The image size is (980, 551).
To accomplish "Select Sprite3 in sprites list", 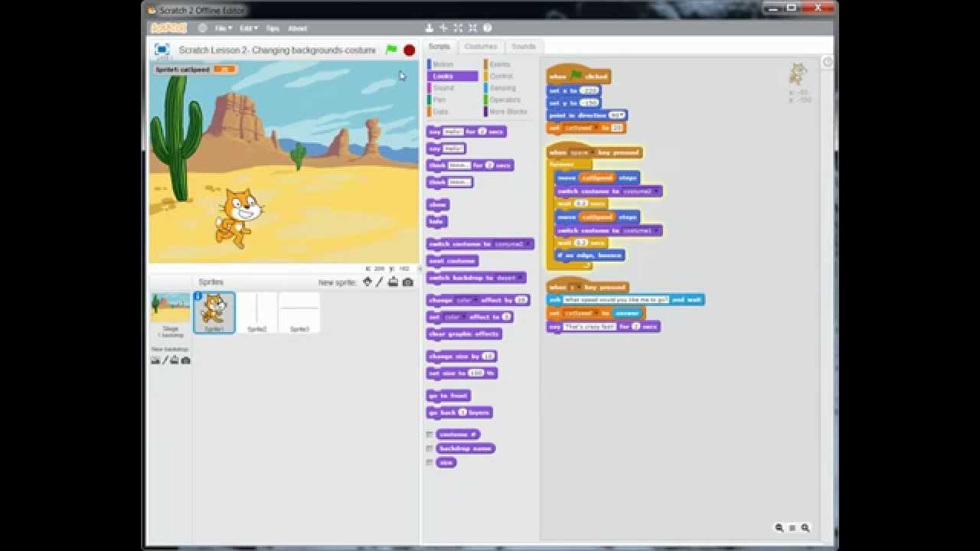I will pos(299,312).
